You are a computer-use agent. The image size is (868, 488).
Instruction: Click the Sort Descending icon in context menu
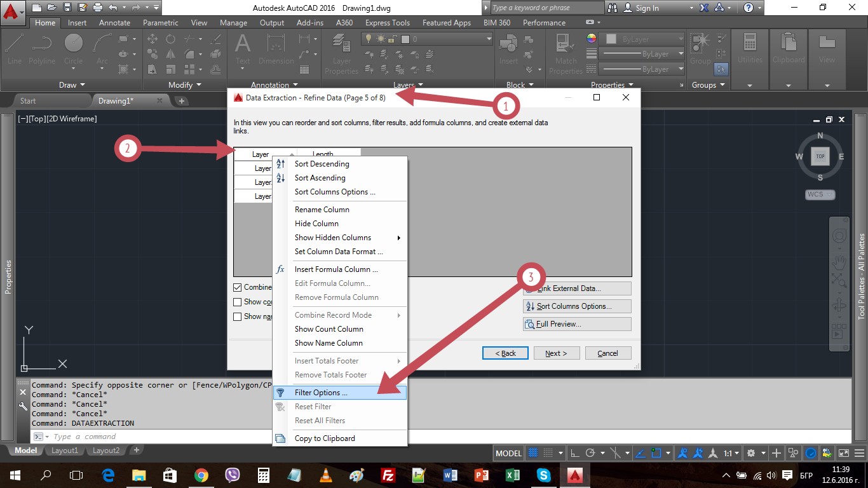coord(280,164)
